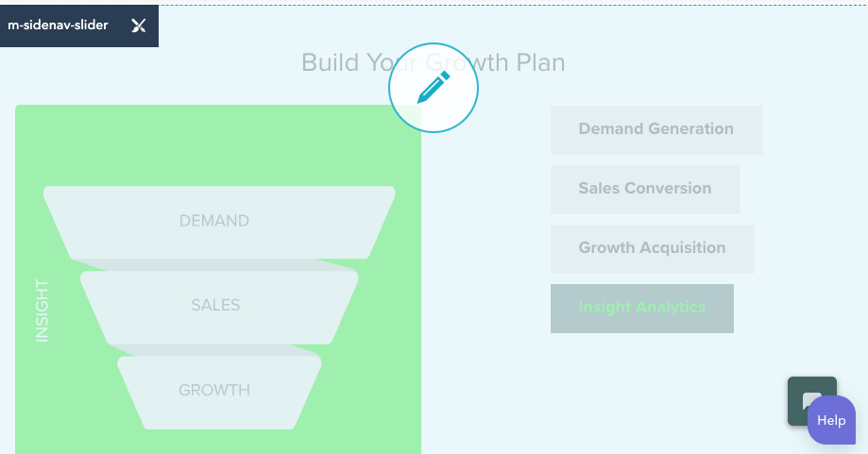Click the Build Your Growth Plan heading
The width and height of the screenshot is (868, 454).
click(434, 62)
